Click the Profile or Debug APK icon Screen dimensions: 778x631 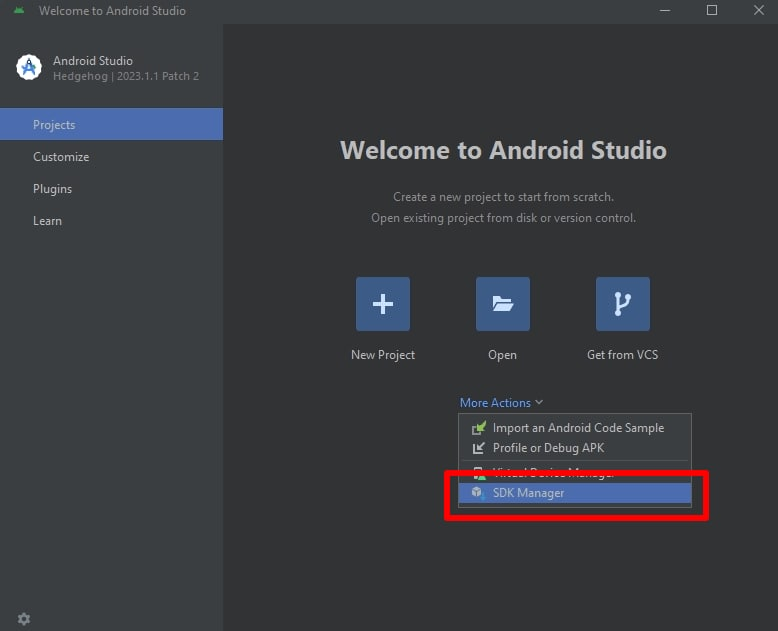tap(478, 448)
